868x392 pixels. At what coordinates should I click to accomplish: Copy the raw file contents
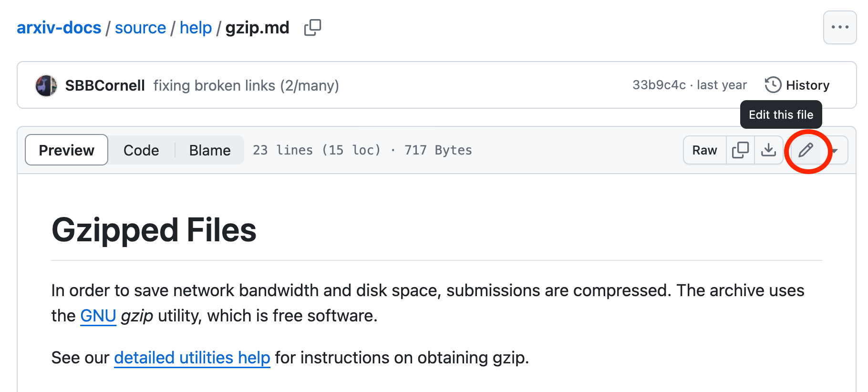click(x=740, y=150)
